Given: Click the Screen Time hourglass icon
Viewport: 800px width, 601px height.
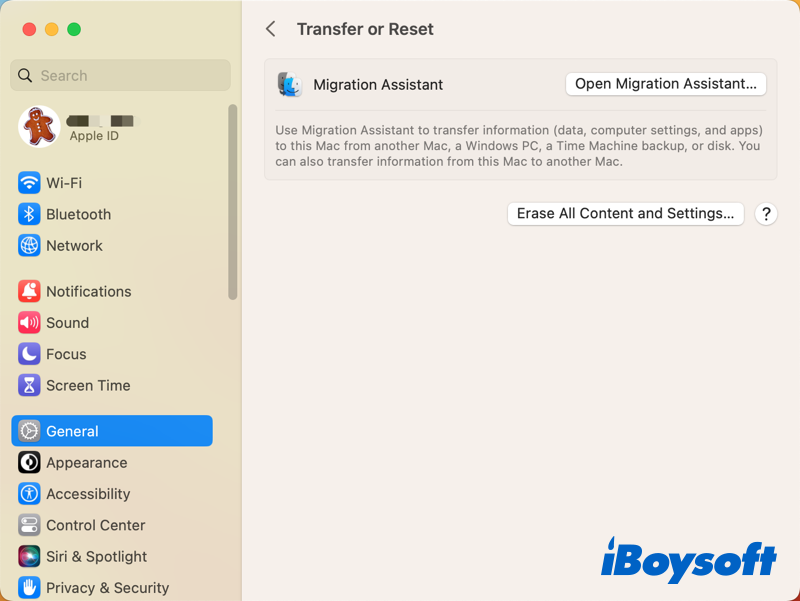Looking at the screenshot, I should 29,385.
